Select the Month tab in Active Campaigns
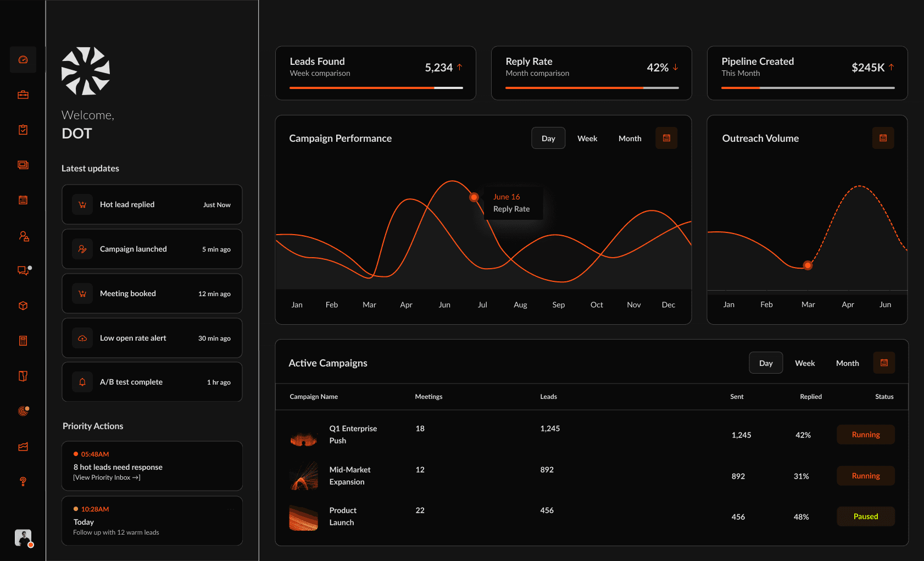 tap(847, 363)
